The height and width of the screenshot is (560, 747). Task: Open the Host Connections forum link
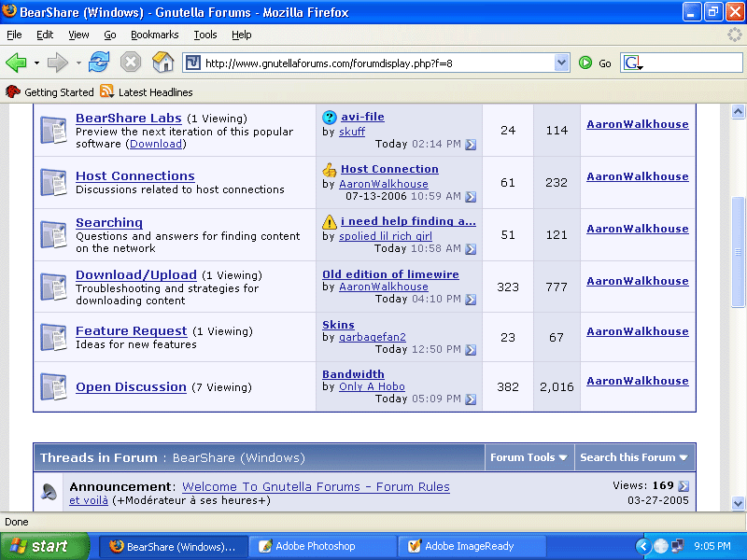point(135,175)
